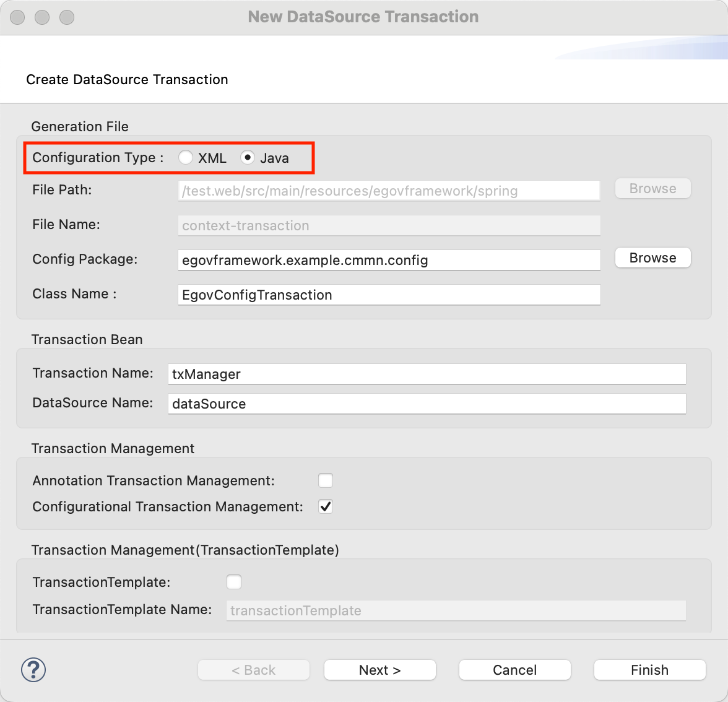Click the File Name field
The width and height of the screenshot is (728, 702).
tap(389, 225)
